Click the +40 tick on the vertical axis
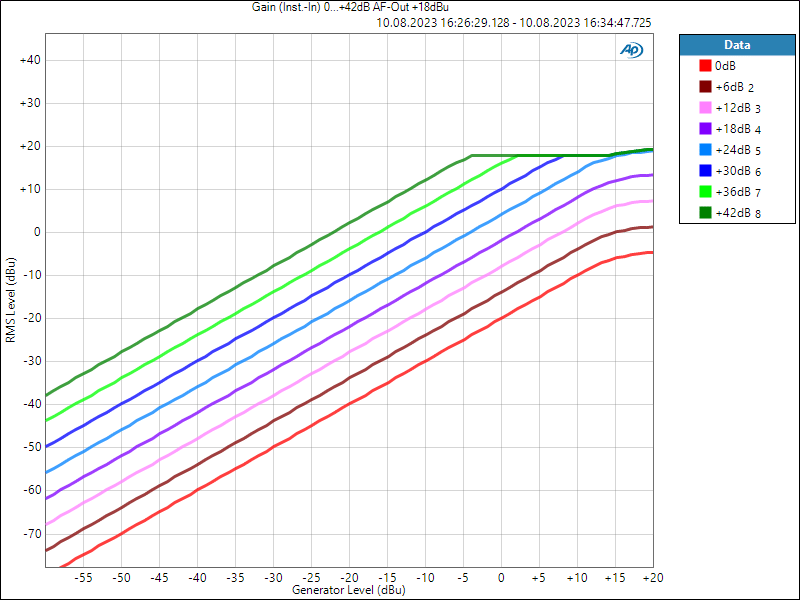 point(29,60)
